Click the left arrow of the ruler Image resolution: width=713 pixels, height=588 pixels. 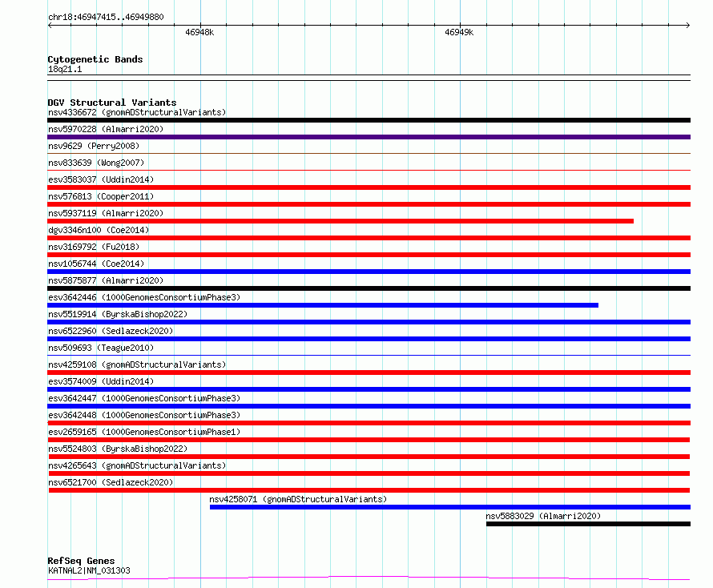50,25
